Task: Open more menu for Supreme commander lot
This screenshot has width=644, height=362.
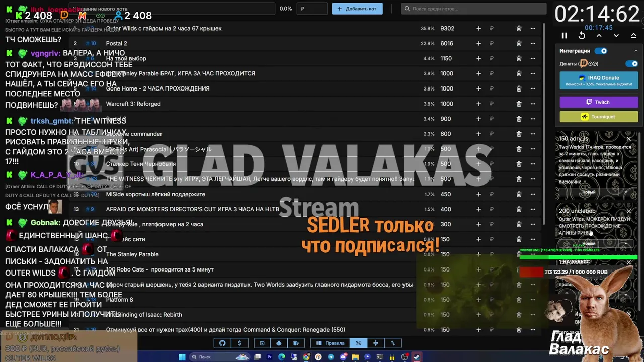Action: click(533, 134)
